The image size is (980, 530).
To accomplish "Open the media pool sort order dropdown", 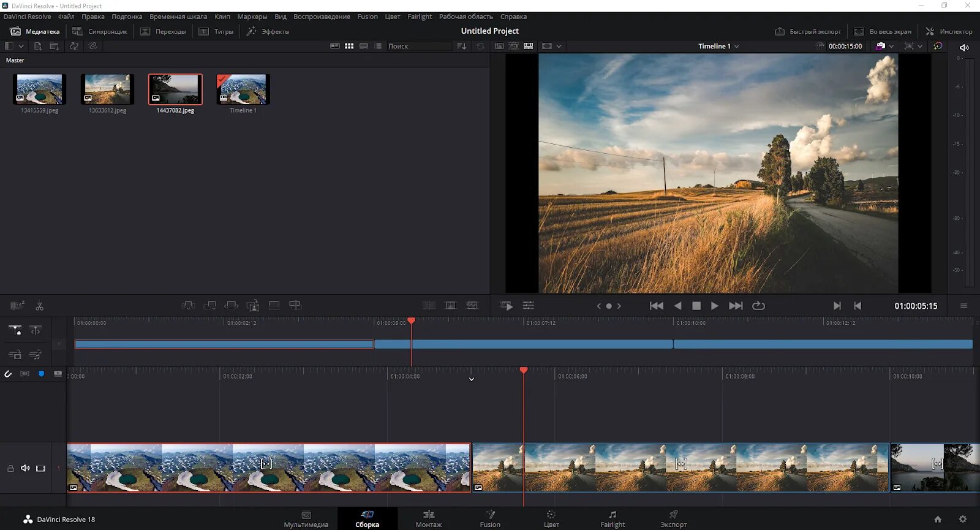I will point(462,46).
